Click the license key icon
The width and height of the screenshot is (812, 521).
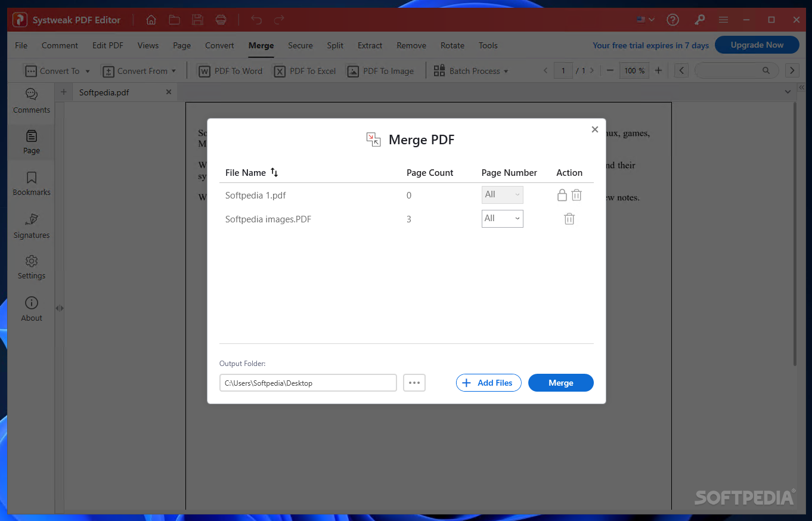point(699,20)
